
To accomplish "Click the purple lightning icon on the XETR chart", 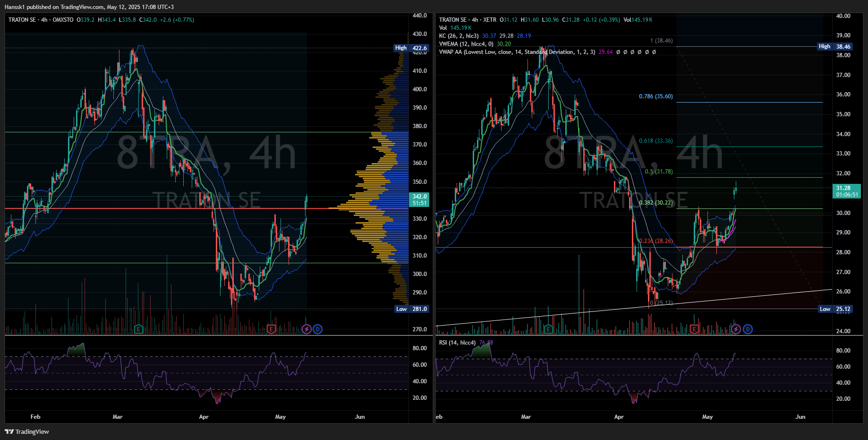I will pyautogui.click(x=736, y=329).
